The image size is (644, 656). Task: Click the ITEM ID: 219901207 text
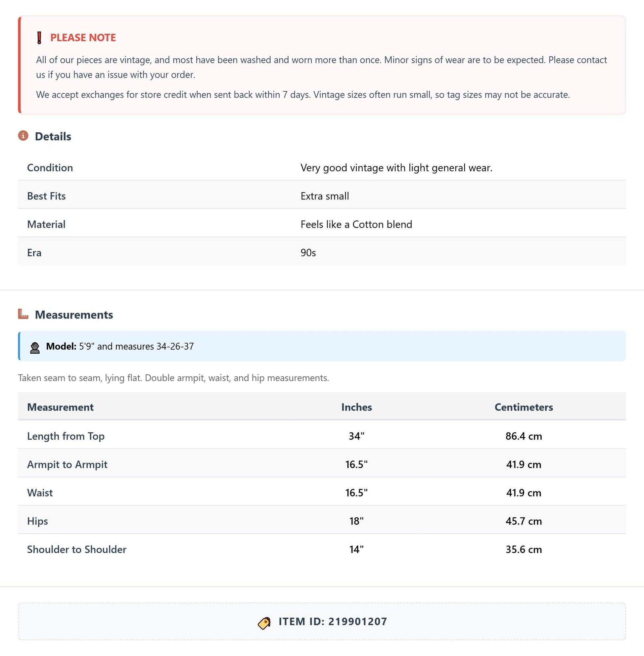click(333, 622)
